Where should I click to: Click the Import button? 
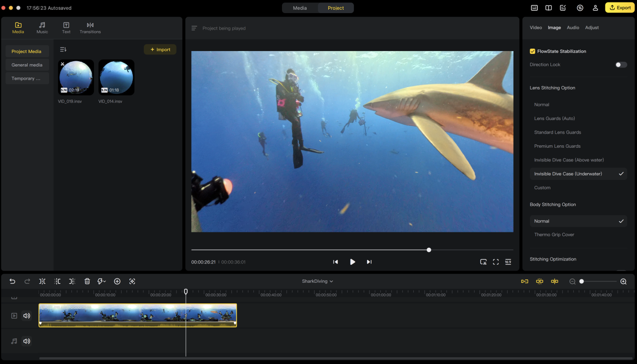coord(160,50)
